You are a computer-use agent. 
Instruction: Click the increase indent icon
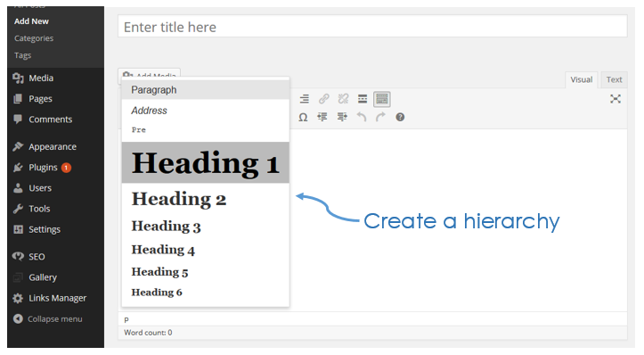[x=342, y=117]
